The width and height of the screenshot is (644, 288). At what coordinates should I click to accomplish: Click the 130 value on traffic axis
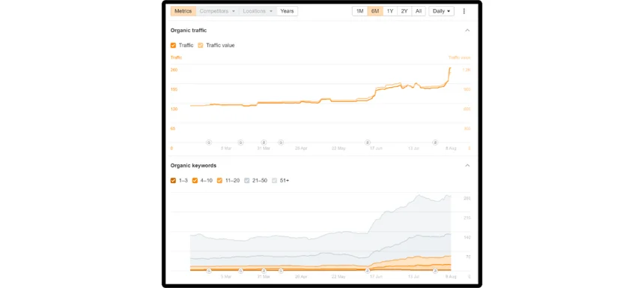click(x=174, y=109)
